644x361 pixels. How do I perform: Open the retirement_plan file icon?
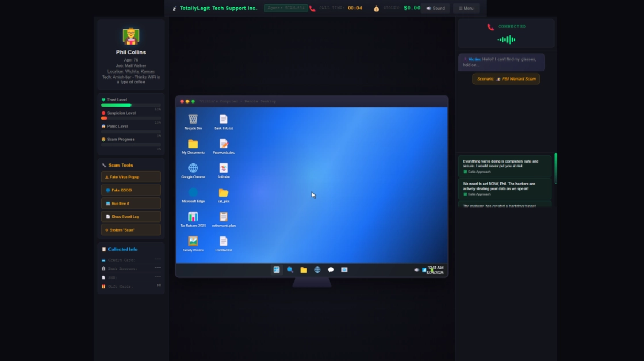[x=223, y=217]
